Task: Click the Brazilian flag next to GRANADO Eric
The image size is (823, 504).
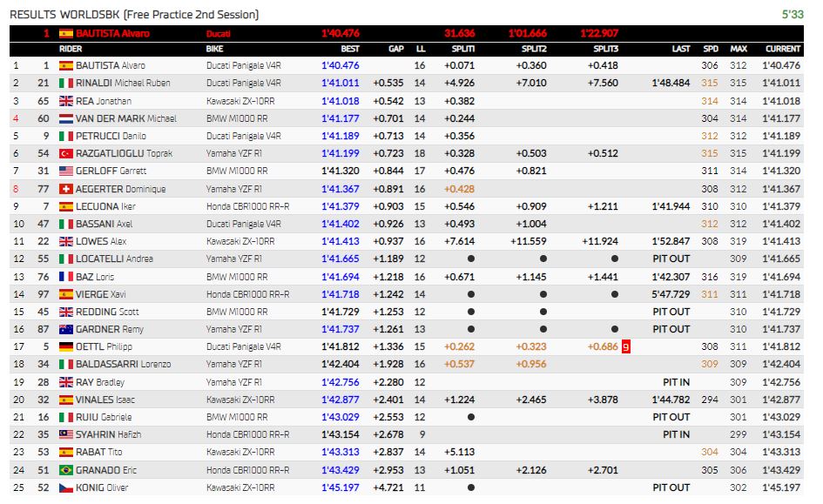Action: pyautogui.click(x=66, y=470)
